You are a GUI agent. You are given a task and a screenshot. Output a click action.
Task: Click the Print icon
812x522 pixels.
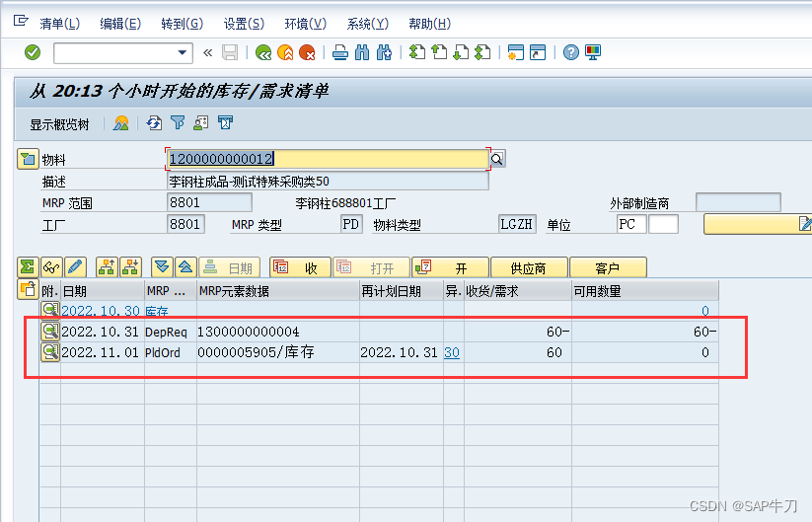pos(340,53)
